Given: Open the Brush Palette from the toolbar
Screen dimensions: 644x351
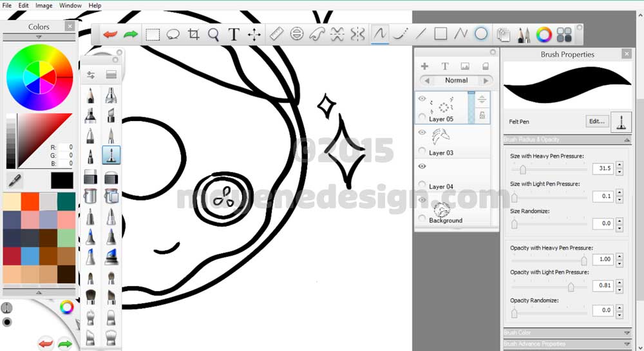Looking at the screenshot, I should (523, 35).
